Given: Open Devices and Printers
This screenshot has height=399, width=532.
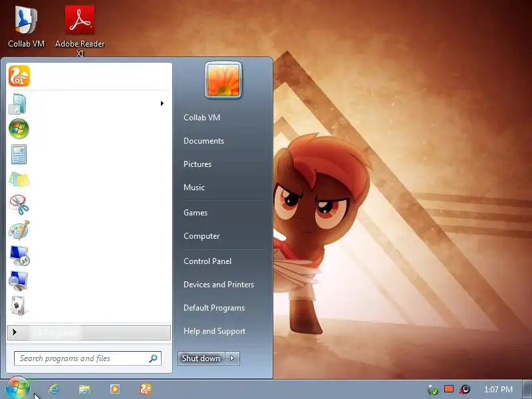Looking at the screenshot, I should (x=219, y=285).
